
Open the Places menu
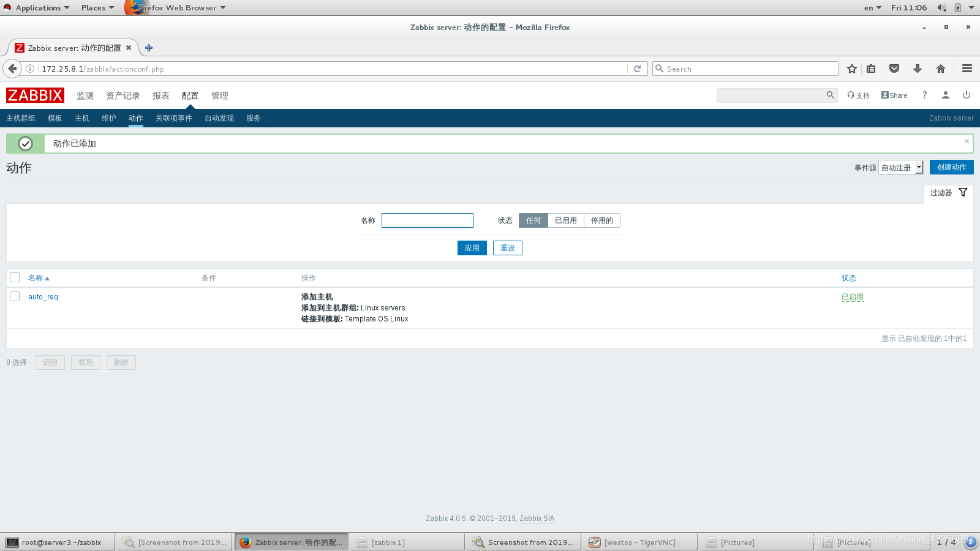click(x=97, y=7)
